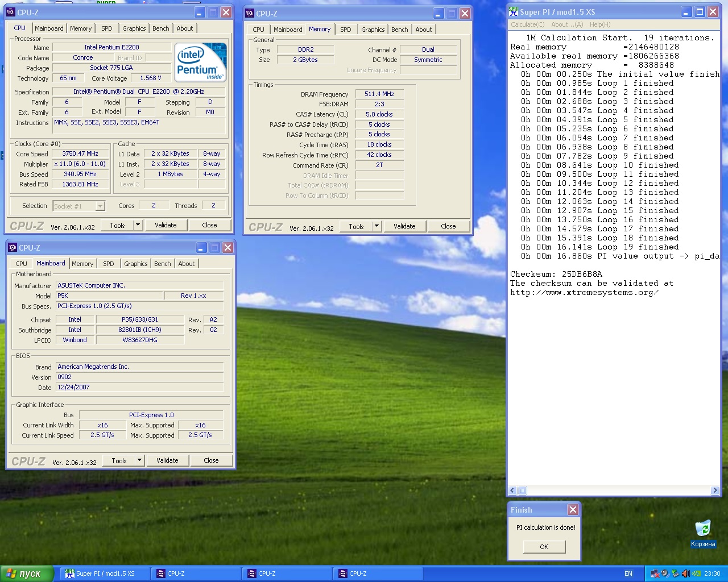This screenshot has height=582, width=728.
Task: Click OK in the Finish dialog
Action: [544, 547]
